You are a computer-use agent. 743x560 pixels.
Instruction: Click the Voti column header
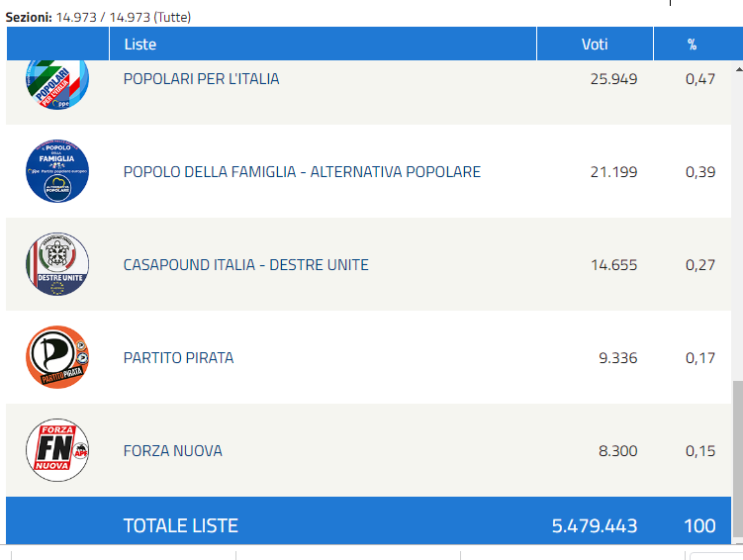pos(595,45)
